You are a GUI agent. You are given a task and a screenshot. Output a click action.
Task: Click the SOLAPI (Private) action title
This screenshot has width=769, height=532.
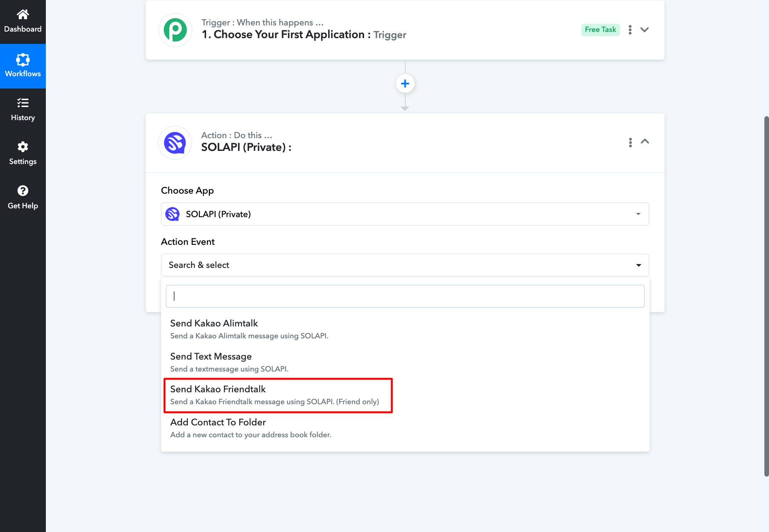coord(246,147)
